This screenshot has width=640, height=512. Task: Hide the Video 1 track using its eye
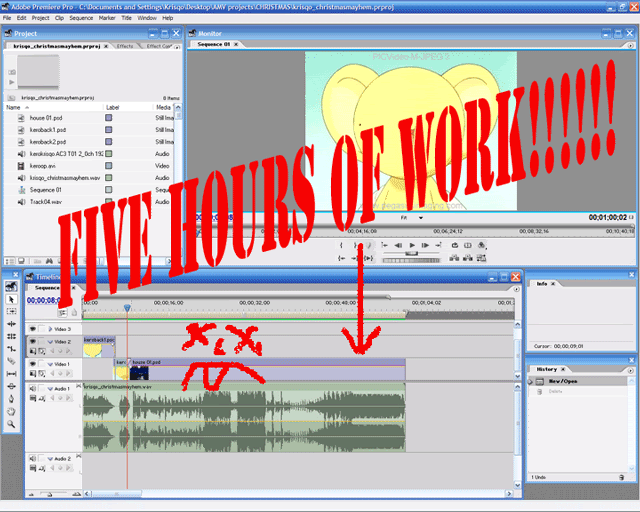32,364
